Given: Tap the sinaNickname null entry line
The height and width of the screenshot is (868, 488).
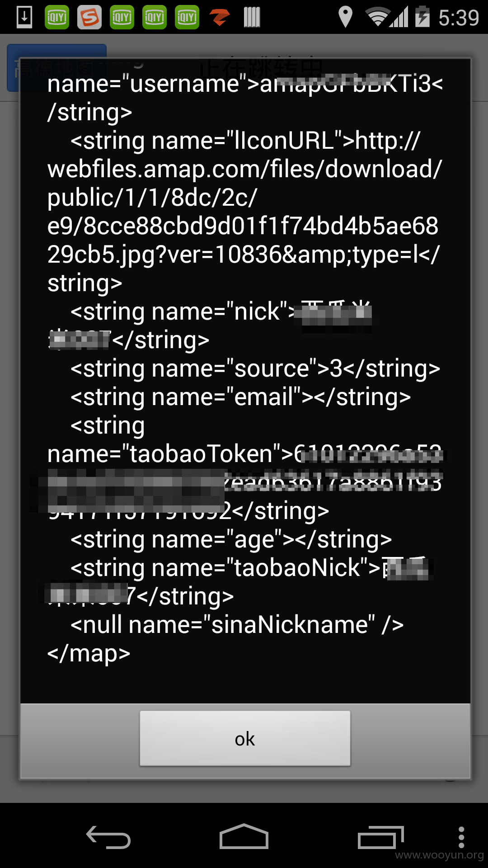Looking at the screenshot, I should [x=237, y=625].
